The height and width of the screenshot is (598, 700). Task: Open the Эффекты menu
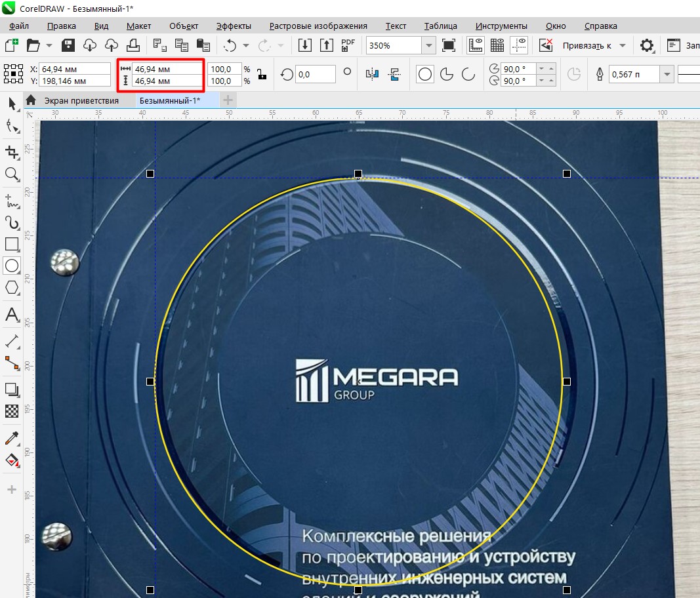[x=234, y=26]
